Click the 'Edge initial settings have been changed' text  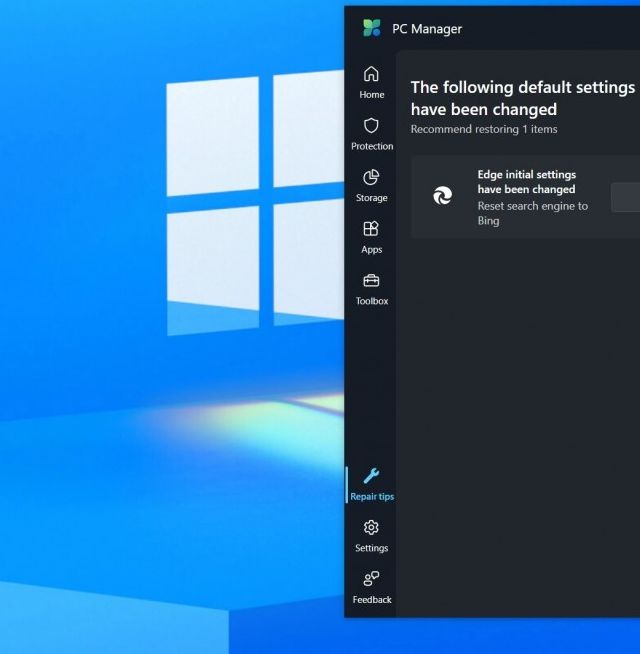527,182
